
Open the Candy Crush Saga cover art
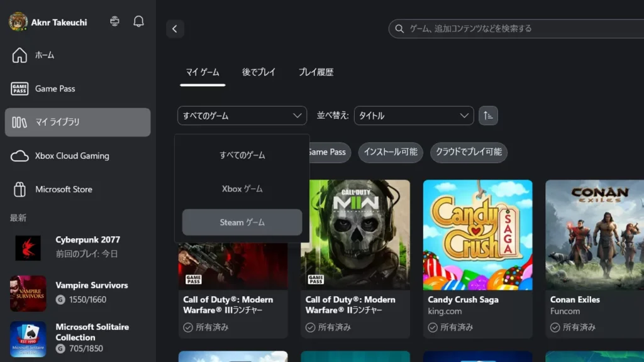coord(478,235)
